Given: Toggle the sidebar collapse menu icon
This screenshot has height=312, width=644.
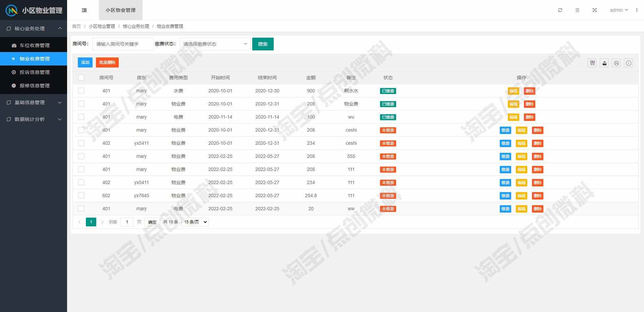Looking at the screenshot, I should point(84,10).
